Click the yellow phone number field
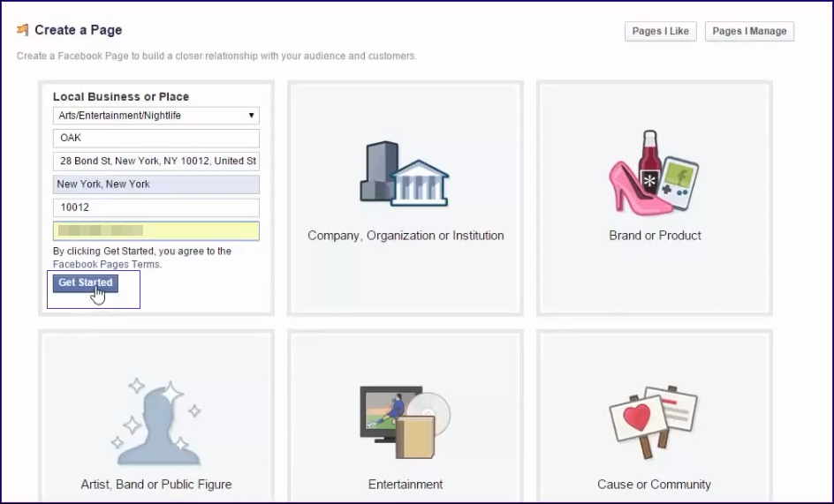 tap(155, 230)
